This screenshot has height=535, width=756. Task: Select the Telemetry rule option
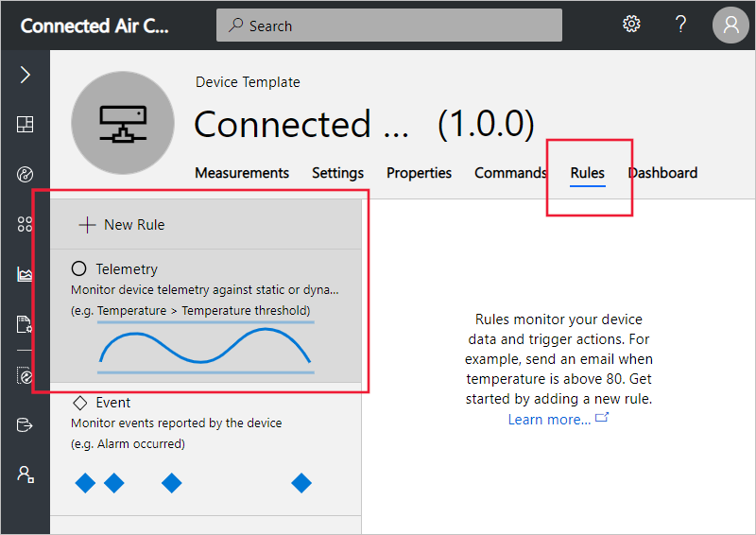[x=206, y=316]
